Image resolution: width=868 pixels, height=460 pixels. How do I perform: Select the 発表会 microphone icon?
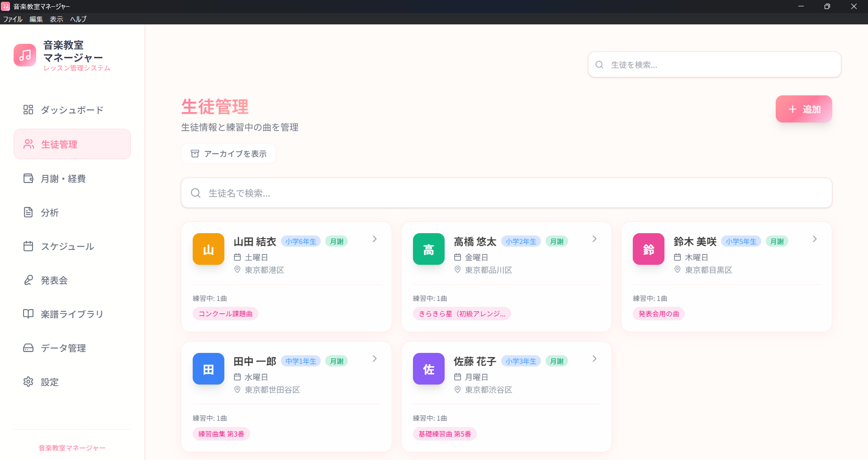click(x=28, y=280)
